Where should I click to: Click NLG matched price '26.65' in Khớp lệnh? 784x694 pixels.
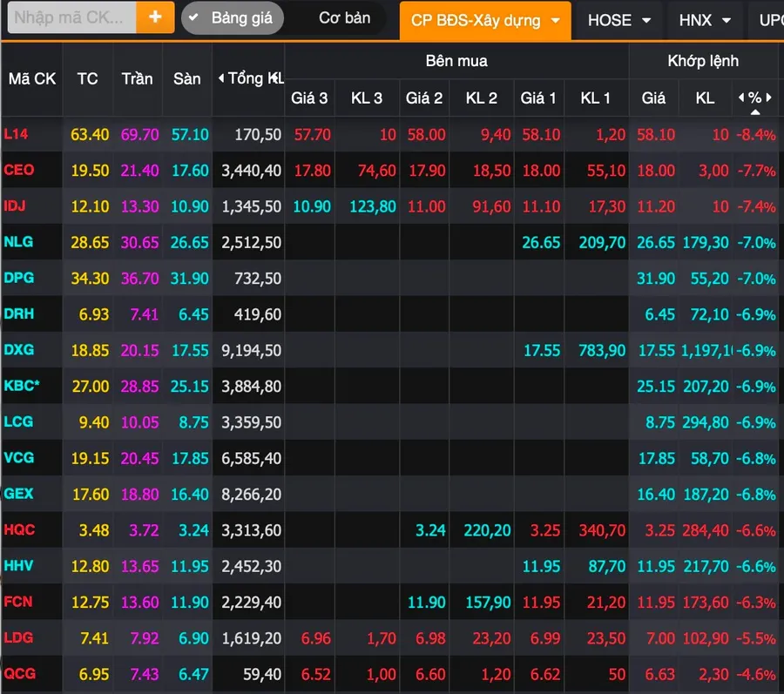[x=656, y=242]
